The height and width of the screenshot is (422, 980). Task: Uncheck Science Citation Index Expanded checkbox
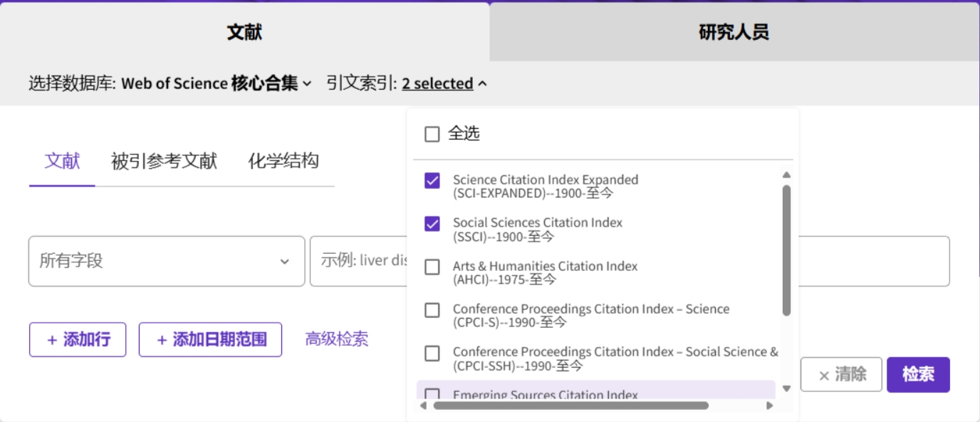pos(432,180)
